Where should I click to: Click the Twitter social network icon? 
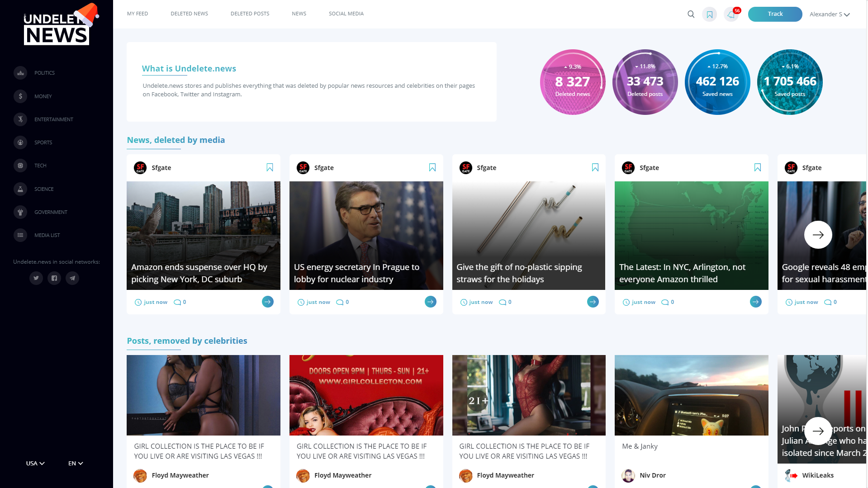tap(36, 278)
